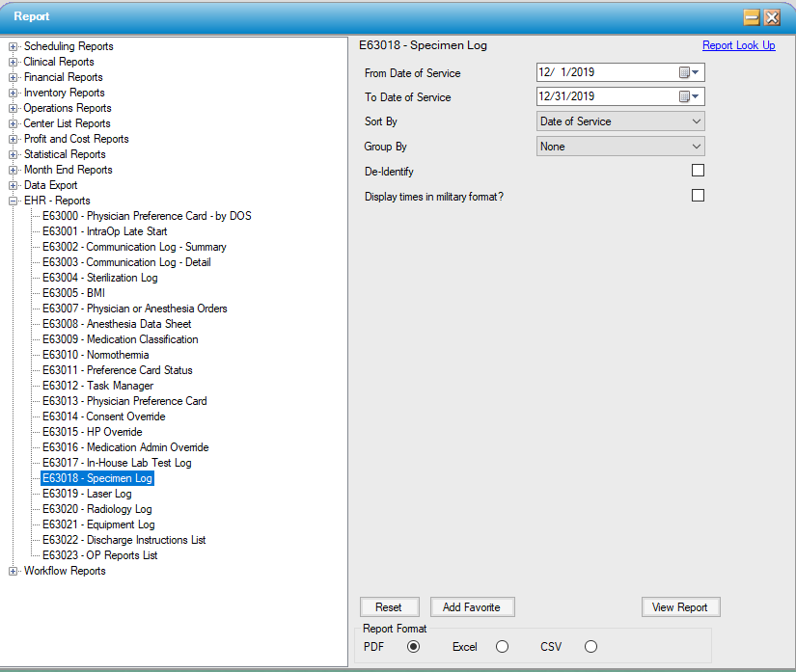Check Display times in military format
Viewport: 796px width, 672px height.
pos(698,196)
